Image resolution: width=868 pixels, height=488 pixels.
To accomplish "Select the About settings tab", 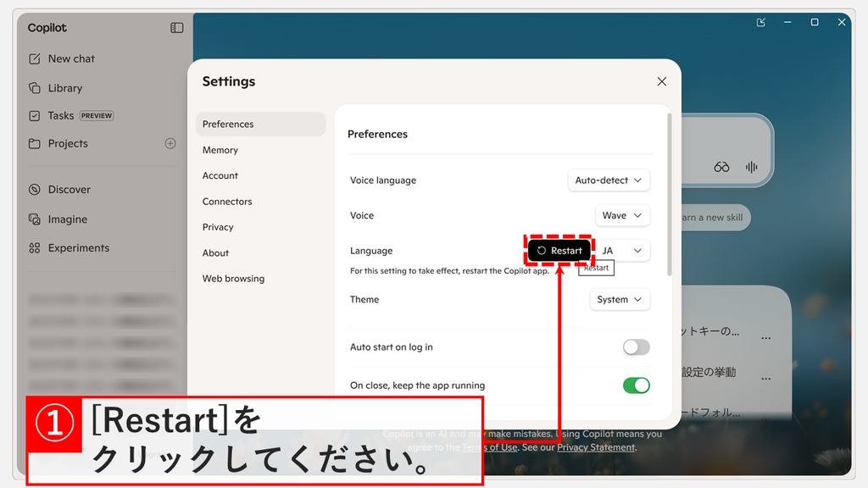I will point(215,252).
